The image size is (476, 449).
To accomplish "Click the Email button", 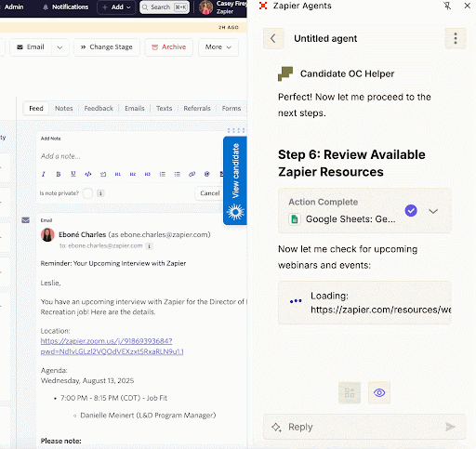I will [31, 47].
